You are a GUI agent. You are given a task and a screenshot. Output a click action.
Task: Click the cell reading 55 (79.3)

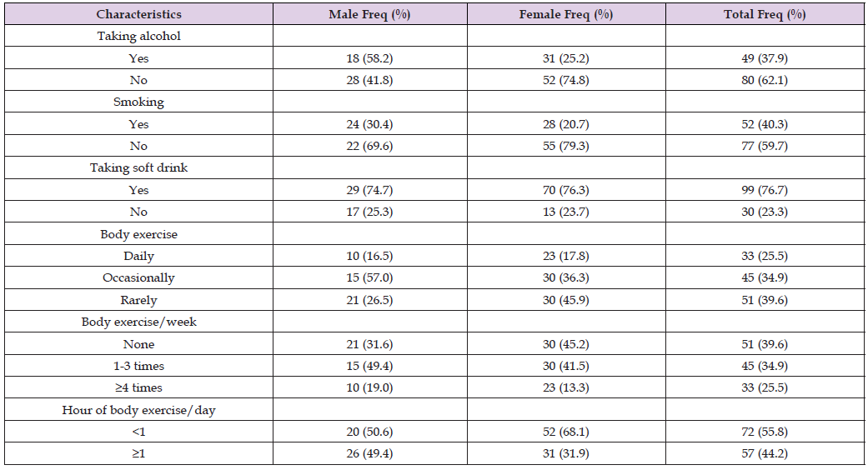tap(566, 146)
